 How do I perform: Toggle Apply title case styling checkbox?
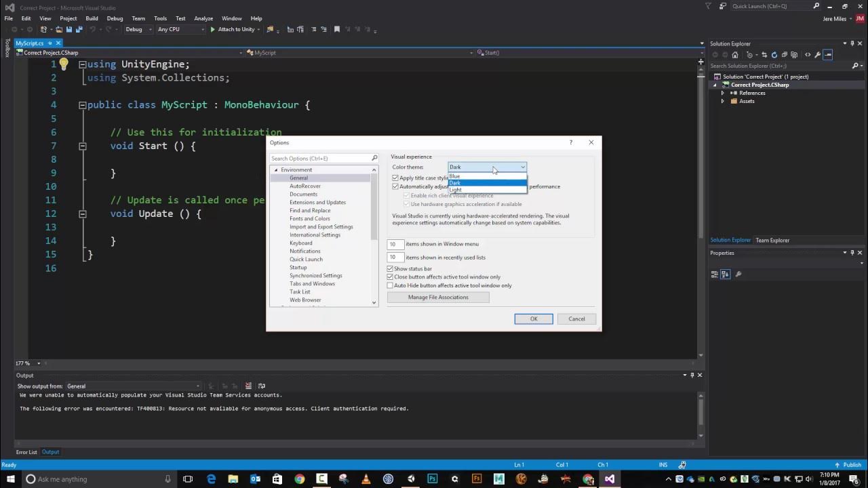tap(395, 178)
